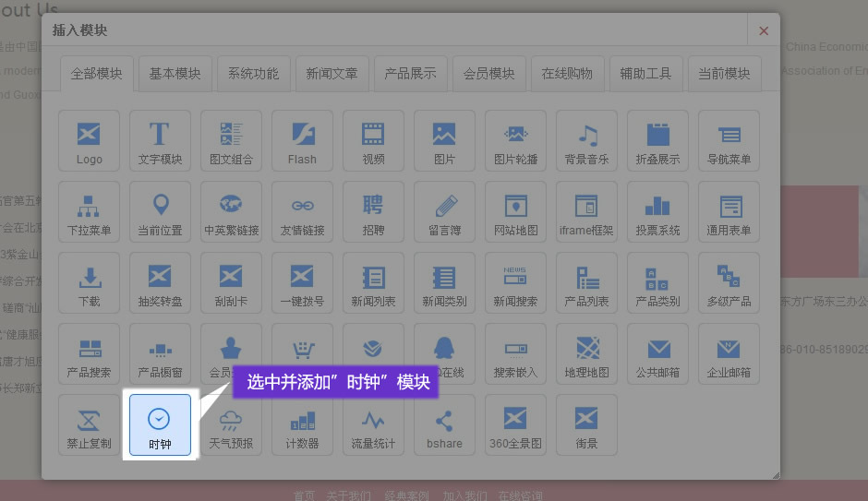Insert the 留言簿 guestbook module
Screen dimensions: 868x501
(x=444, y=211)
